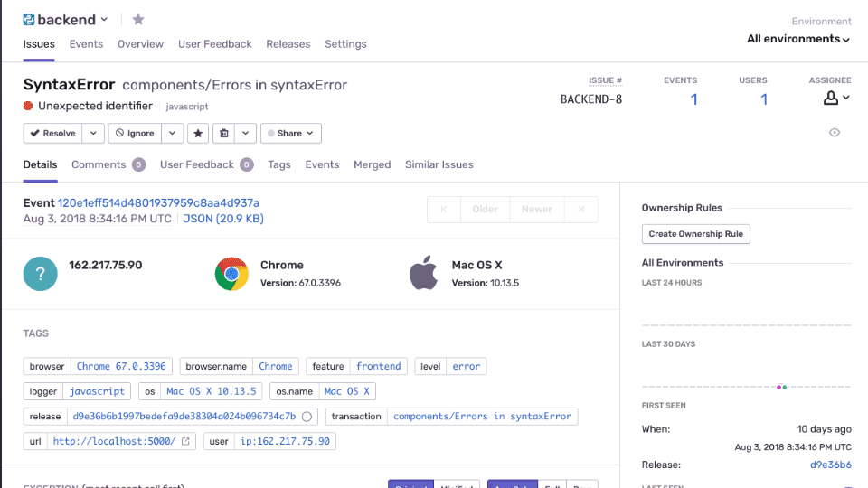The image size is (868, 488).
Task: Filter by os.name tag Mac OS X
Action: (347, 391)
